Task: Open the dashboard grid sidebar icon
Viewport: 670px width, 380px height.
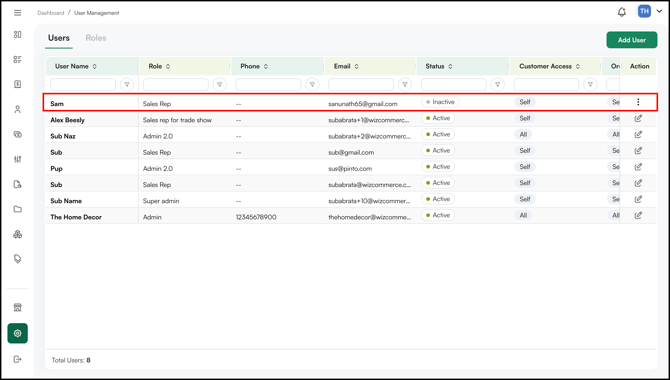Action: click(18, 35)
